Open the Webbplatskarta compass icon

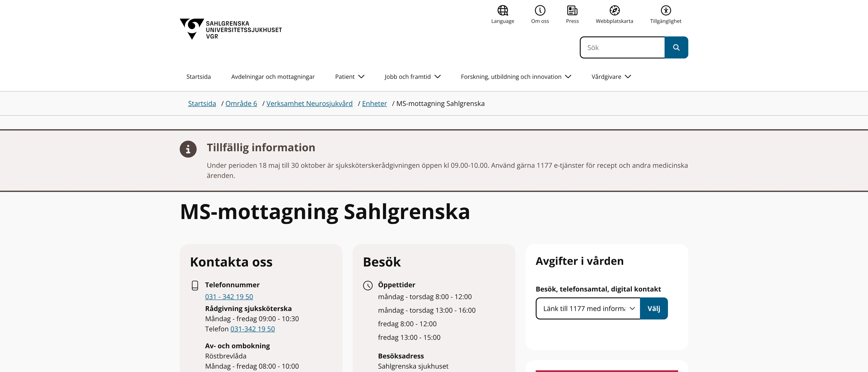614,10
